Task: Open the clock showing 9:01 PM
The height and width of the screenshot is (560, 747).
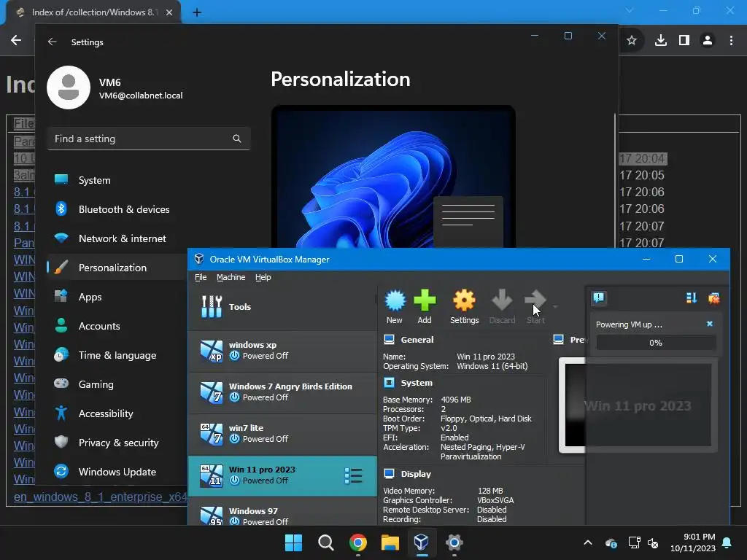Action: (693, 542)
